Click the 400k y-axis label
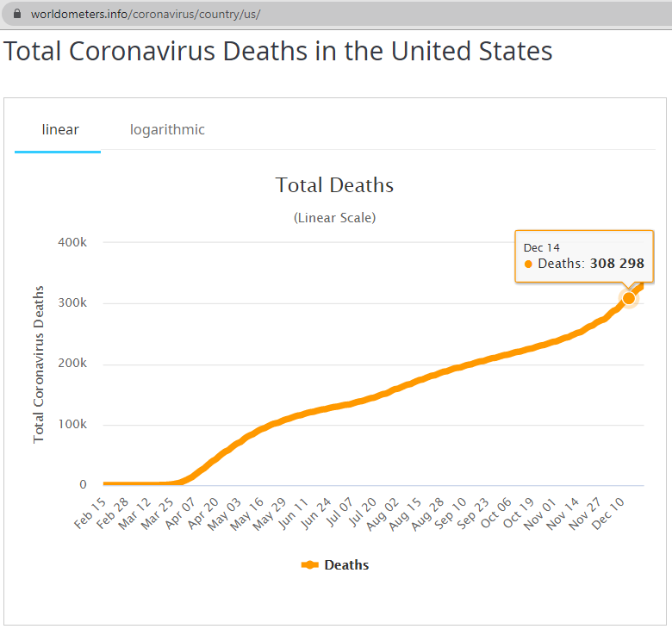The height and width of the screenshot is (629, 672). click(x=72, y=242)
